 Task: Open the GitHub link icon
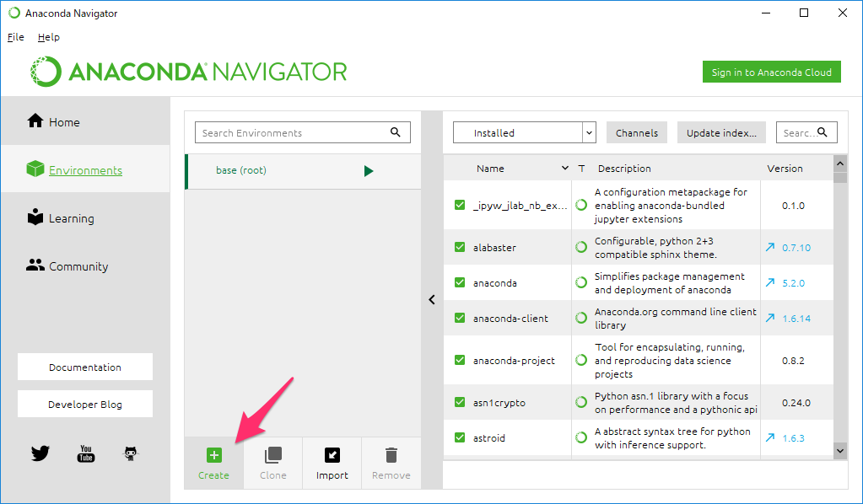click(x=131, y=453)
